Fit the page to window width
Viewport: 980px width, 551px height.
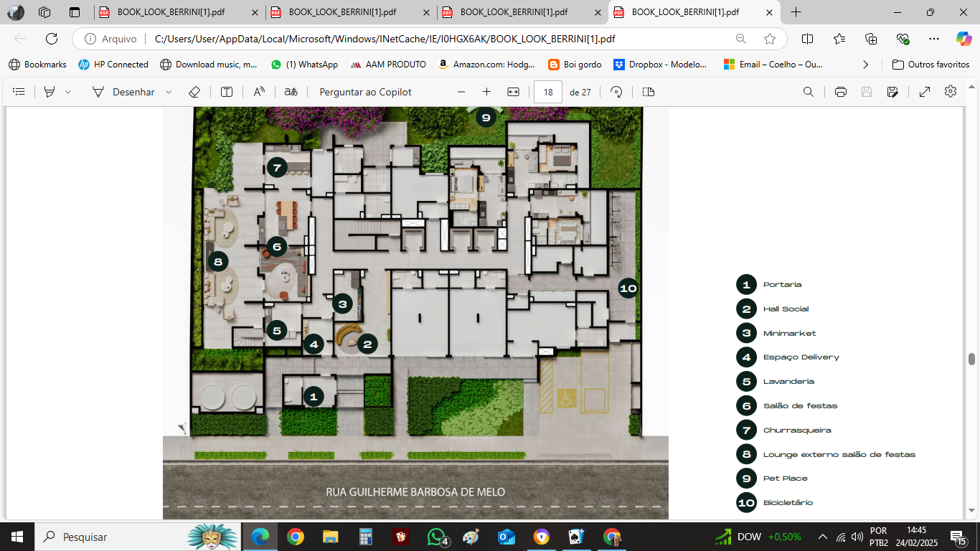511,92
